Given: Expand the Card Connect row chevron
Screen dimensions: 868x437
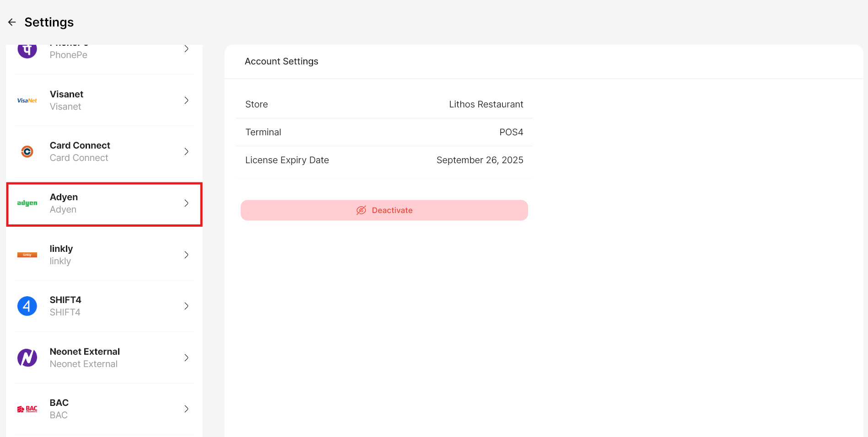Looking at the screenshot, I should (x=186, y=151).
